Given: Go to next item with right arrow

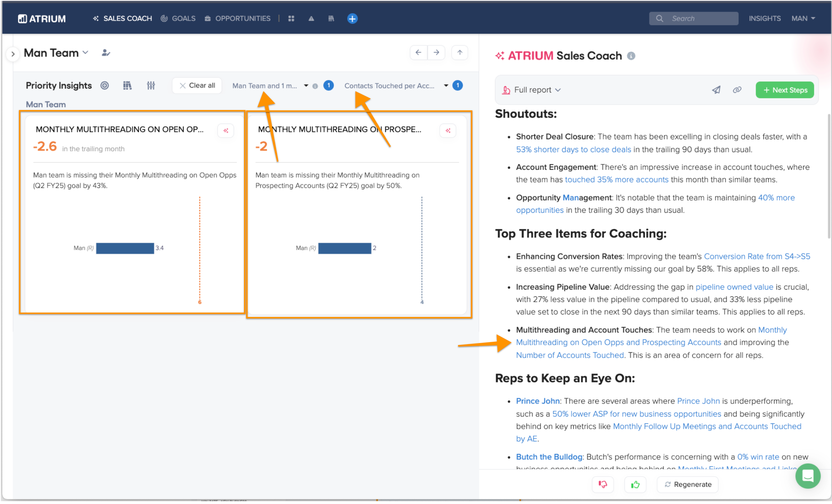Looking at the screenshot, I should [x=436, y=52].
